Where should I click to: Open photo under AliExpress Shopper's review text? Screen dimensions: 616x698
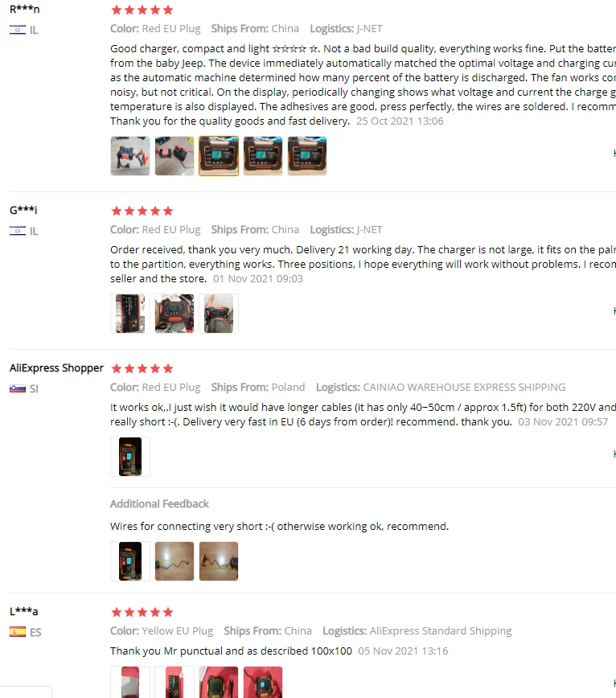coord(130,457)
